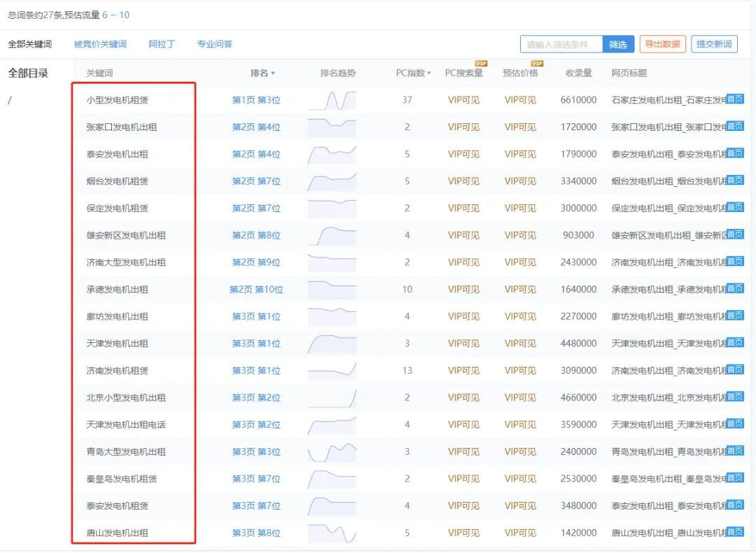Sort by 排名 column dropdown arrow
Viewport: 756px width, 553px height.
point(273,73)
